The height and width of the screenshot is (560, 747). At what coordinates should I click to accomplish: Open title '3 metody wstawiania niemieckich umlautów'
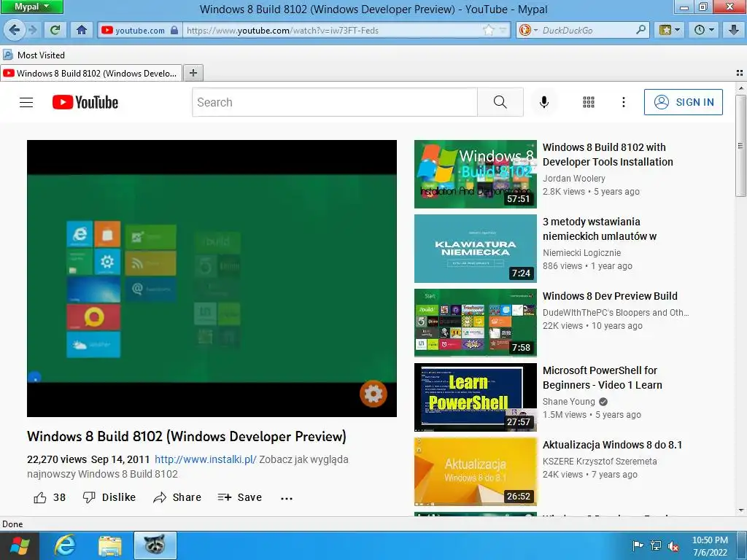600,229
